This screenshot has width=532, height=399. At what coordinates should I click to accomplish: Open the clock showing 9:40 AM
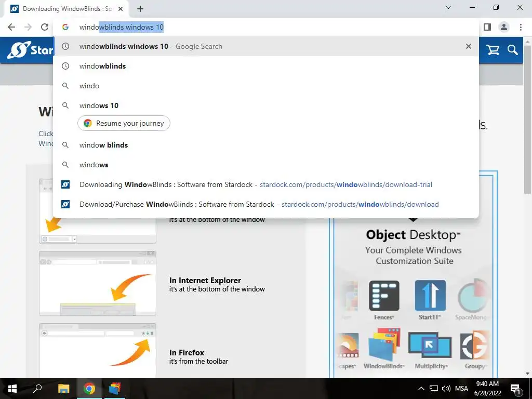tap(487, 389)
